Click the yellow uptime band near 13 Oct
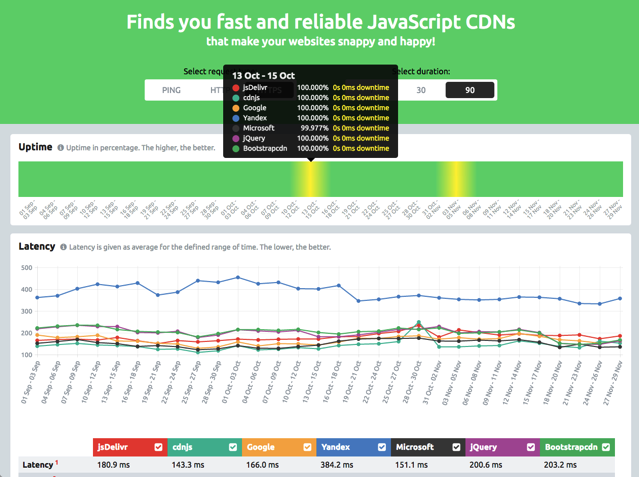Image resolution: width=639 pixels, height=477 pixels. click(310, 179)
